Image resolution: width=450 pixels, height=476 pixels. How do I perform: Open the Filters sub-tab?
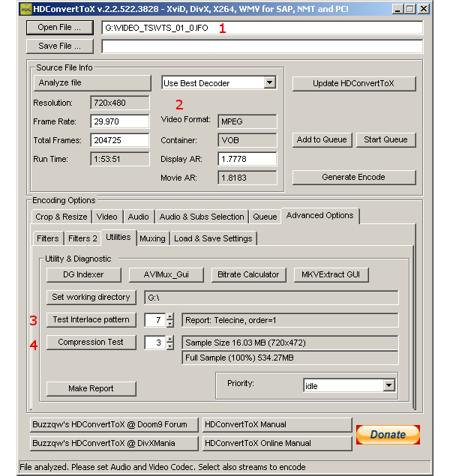(x=48, y=238)
